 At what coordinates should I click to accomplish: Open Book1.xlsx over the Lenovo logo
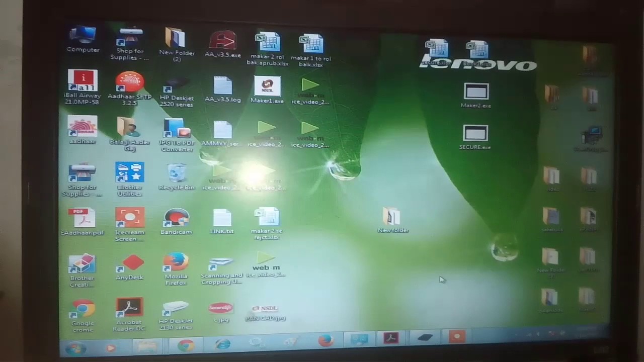(x=476, y=54)
